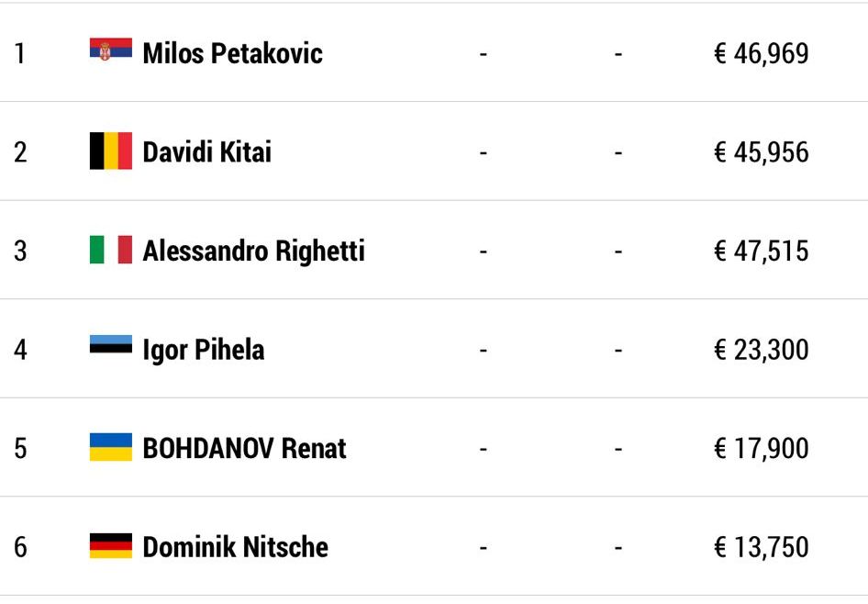Select the € 23,300 prize amount
868x604 pixels.
(762, 350)
